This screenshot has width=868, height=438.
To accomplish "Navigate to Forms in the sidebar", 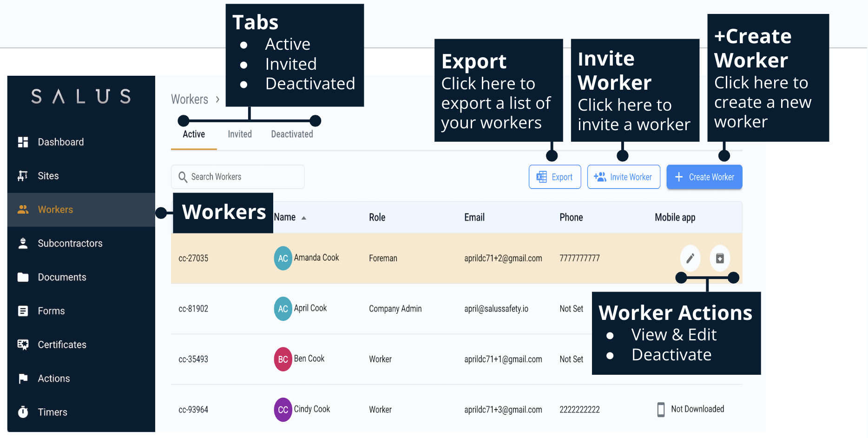I will [51, 311].
